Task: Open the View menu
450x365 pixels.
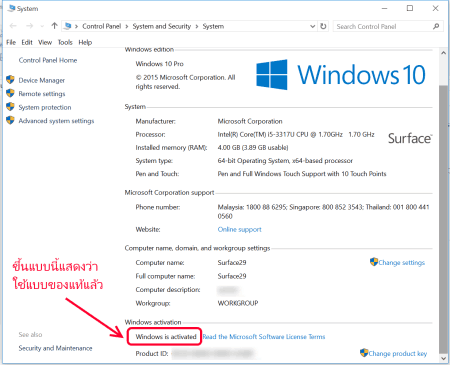Action: pyautogui.click(x=45, y=42)
